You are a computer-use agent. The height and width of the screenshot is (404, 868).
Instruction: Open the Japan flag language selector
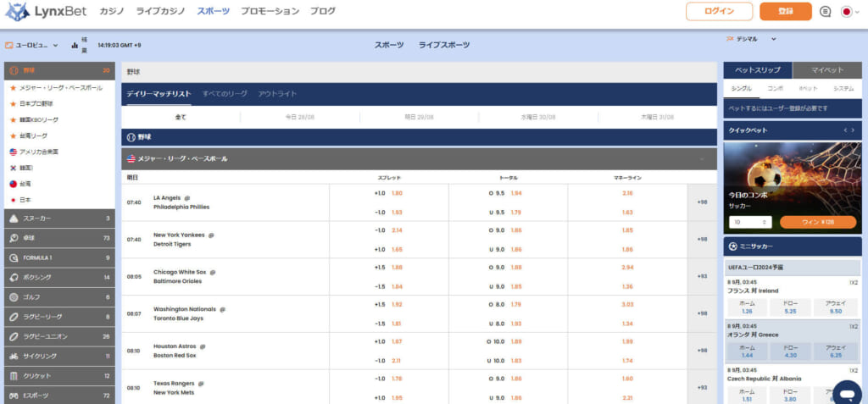tap(850, 12)
